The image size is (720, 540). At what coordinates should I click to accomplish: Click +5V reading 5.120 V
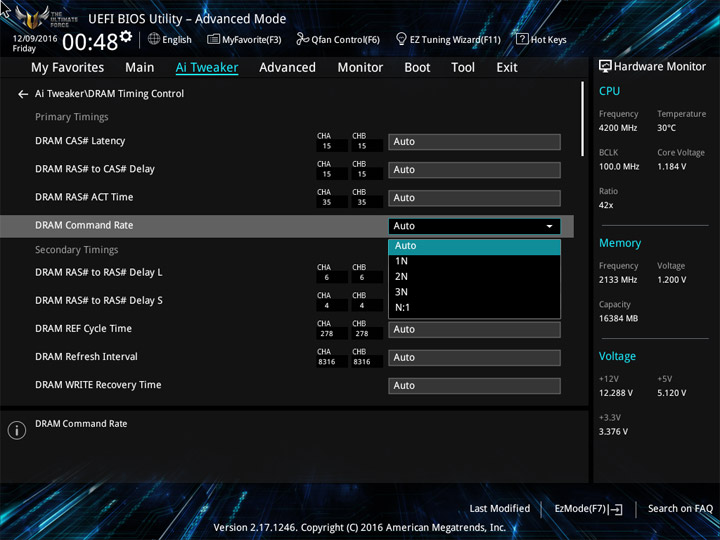click(x=671, y=393)
